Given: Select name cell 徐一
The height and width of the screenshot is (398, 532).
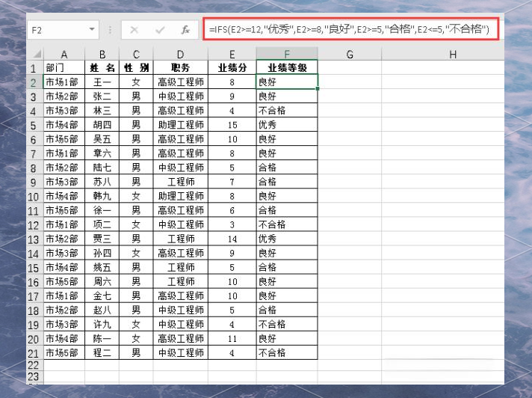Looking at the screenshot, I should tap(102, 210).
